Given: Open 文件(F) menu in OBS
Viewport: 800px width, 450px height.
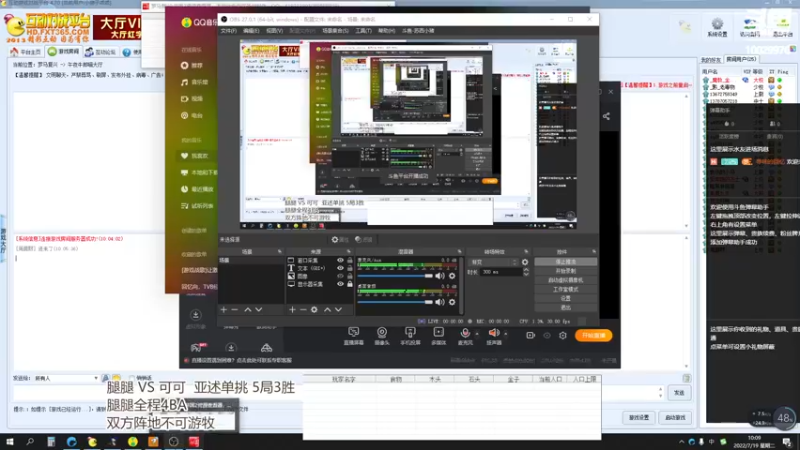Looking at the screenshot, I should (229, 31).
